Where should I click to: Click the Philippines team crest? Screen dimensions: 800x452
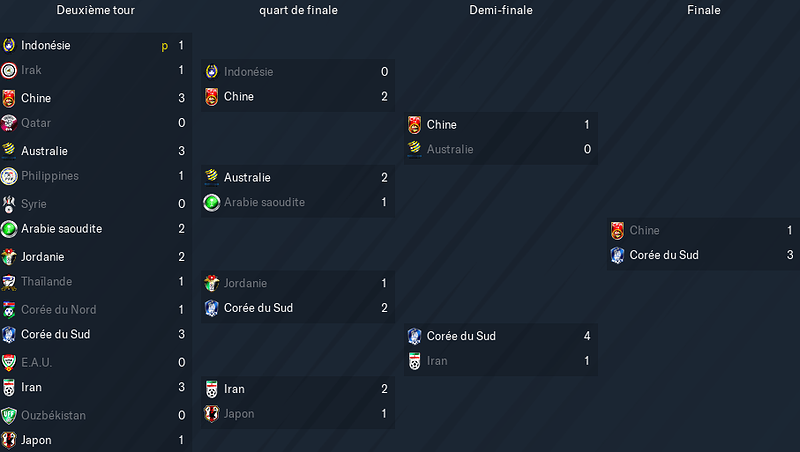pyautogui.click(x=9, y=176)
